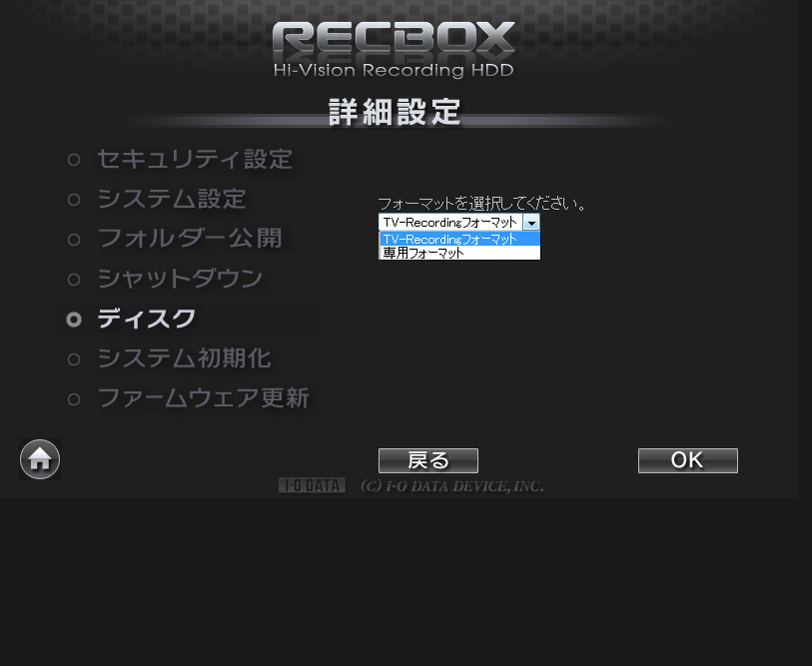Go to the シャットダウン menu item
The image size is (812, 666).
[x=180, y=279]
